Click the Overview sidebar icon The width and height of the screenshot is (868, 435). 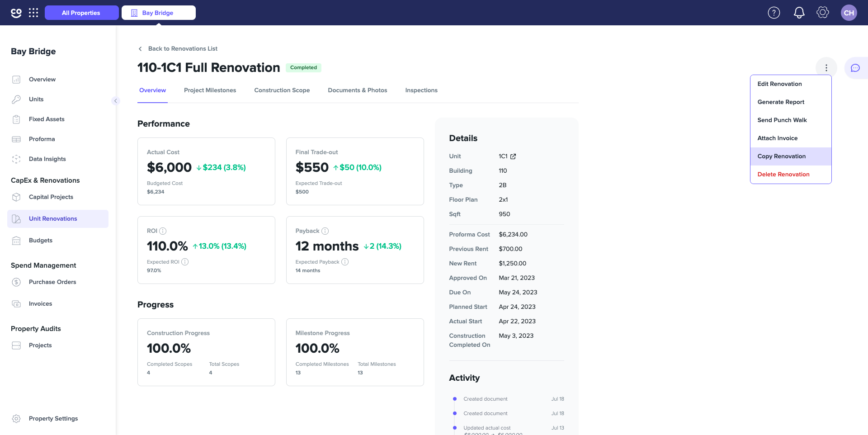[x=16, y=80]
